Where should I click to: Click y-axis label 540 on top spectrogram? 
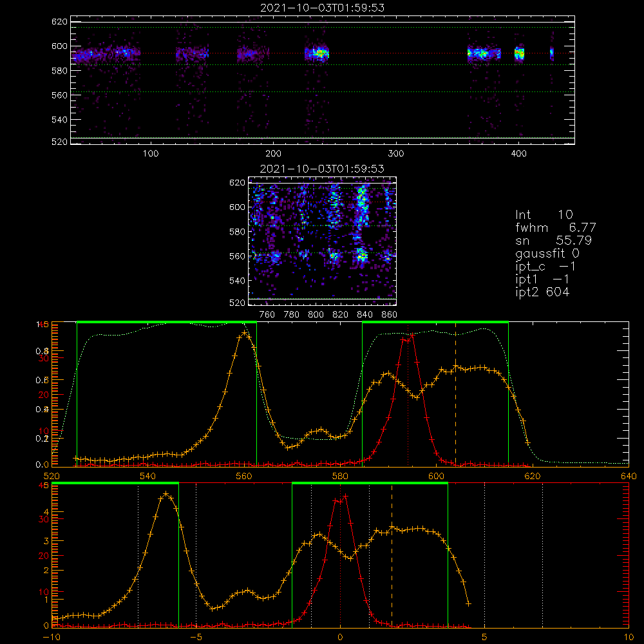59,120
